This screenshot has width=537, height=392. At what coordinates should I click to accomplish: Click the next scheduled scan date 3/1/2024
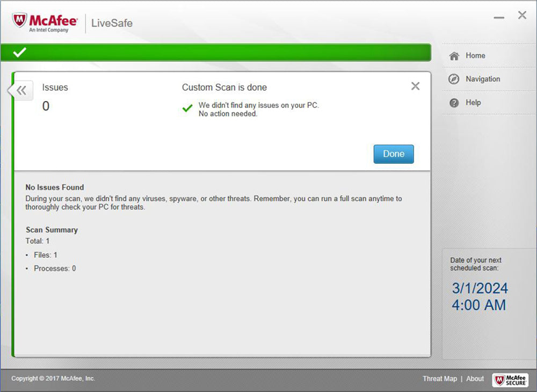pyautogui.click(x=480, y=288)
